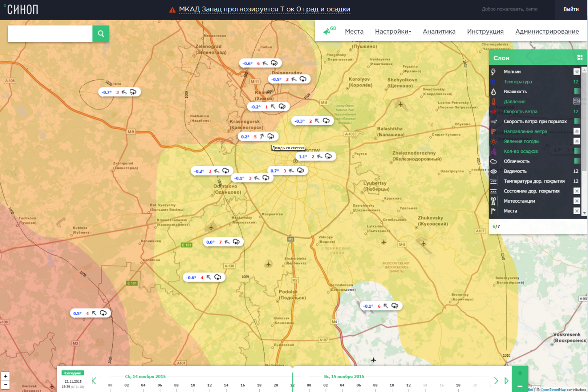Click the Метеостанции tower layer icon
588x392 pixels.
coord(493,201)
